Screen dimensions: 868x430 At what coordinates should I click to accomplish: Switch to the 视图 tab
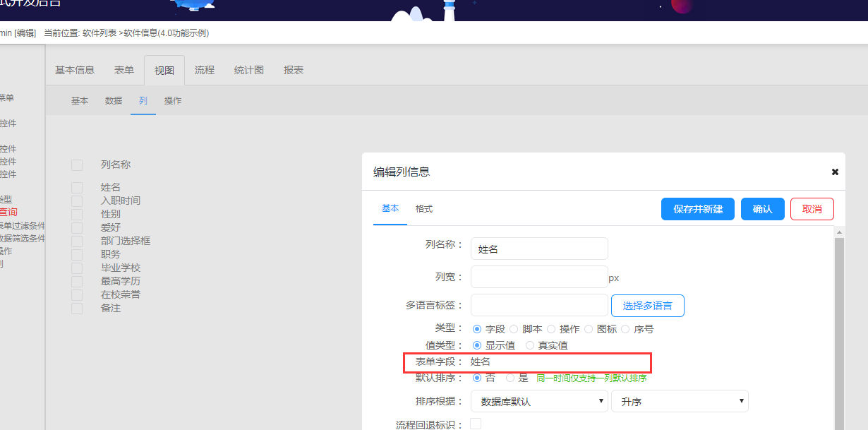(164, 70)
